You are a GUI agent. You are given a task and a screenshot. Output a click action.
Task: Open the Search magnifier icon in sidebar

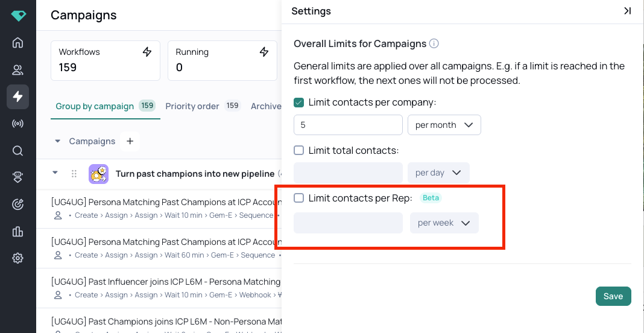click(x=17, y=151)
